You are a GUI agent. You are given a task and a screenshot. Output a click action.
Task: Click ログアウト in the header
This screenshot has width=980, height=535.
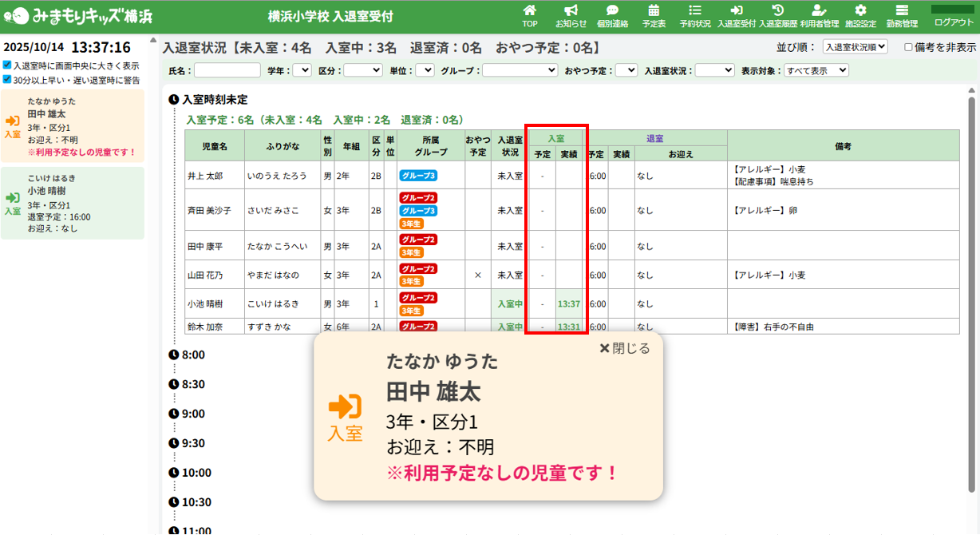[954, 17]
